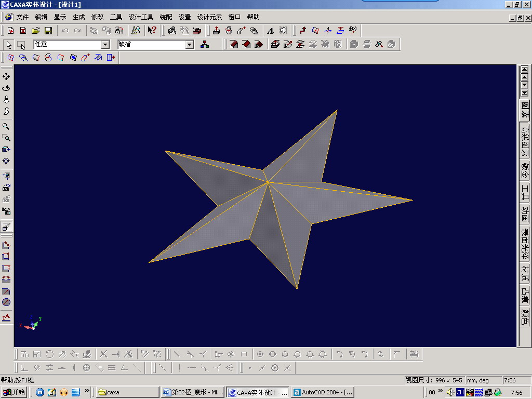This screenshot has height=399, width=532.
Task: Open the 文件 menu
Action: (22, 17)
